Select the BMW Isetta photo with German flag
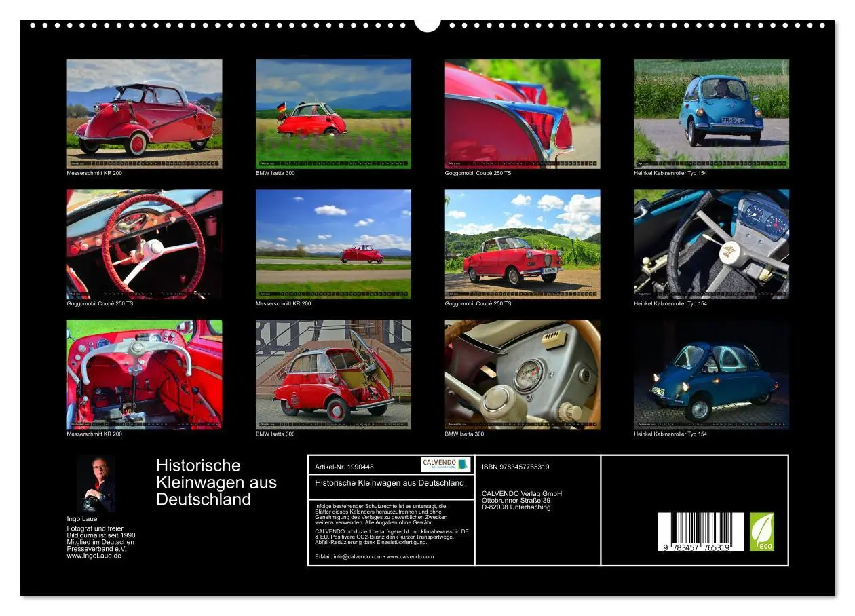The image size is (855, 616). (x=333, y=113)
